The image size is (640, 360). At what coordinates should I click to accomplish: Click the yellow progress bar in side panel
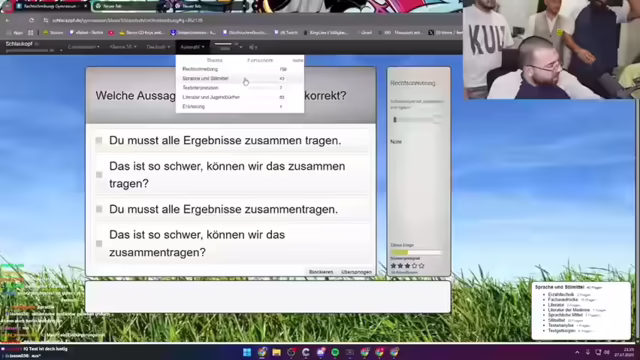[416, 253]
